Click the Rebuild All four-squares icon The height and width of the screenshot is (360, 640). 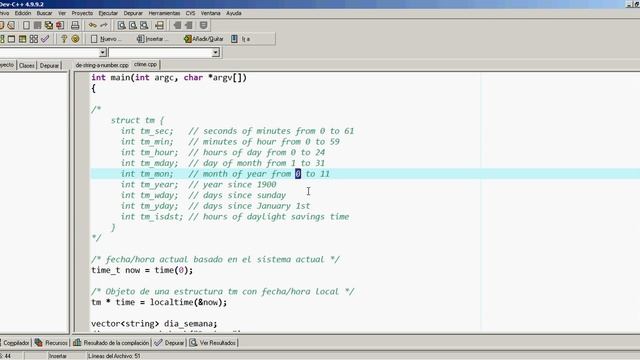[x=34, y=39]
